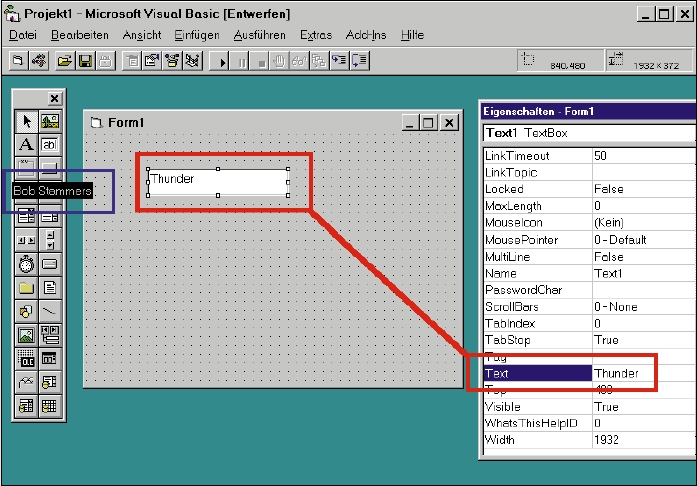Image resolution: width=697 pixels, height=486 pixels.
Task: Select the Name property row
Action: (x=589, y=273)
